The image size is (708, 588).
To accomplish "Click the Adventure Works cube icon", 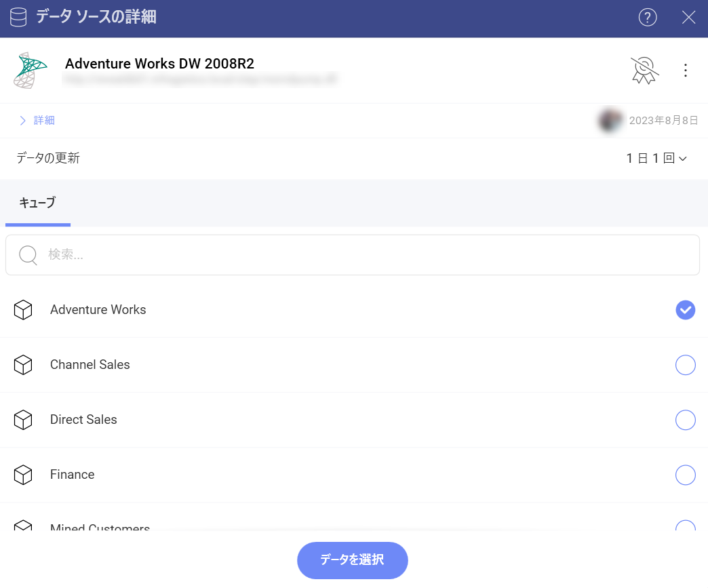I will point(23,310).
